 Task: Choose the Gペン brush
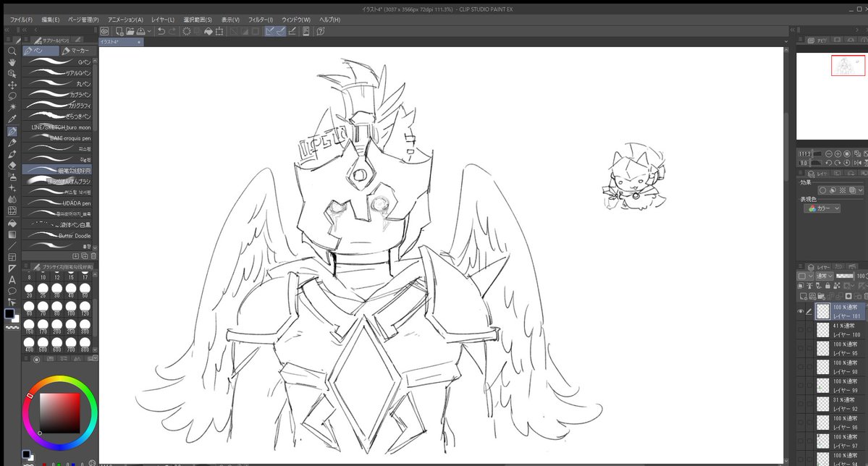[x=58, y=62]
